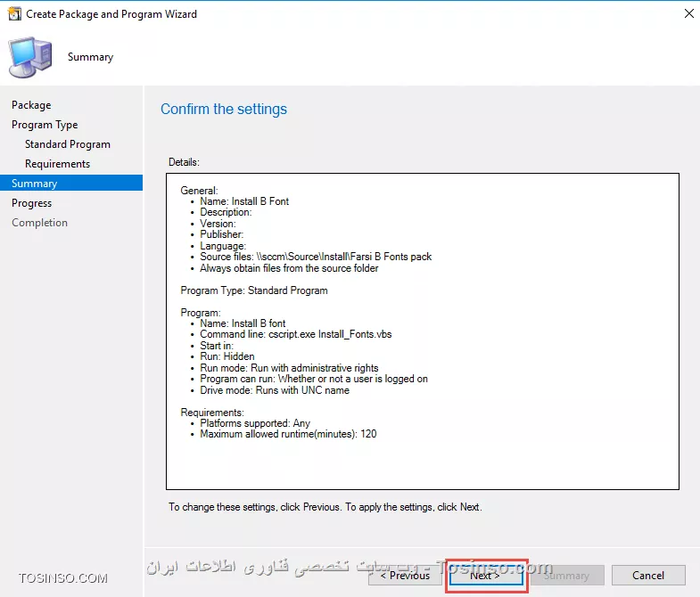
Task: Click the 'Source files' path line
Action: (316, 257)
